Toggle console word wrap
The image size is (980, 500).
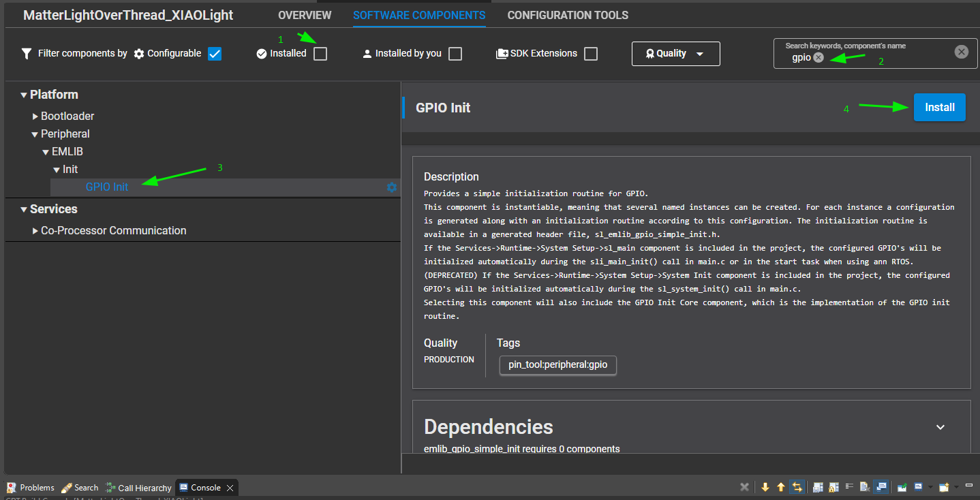(x=849, y=486)
